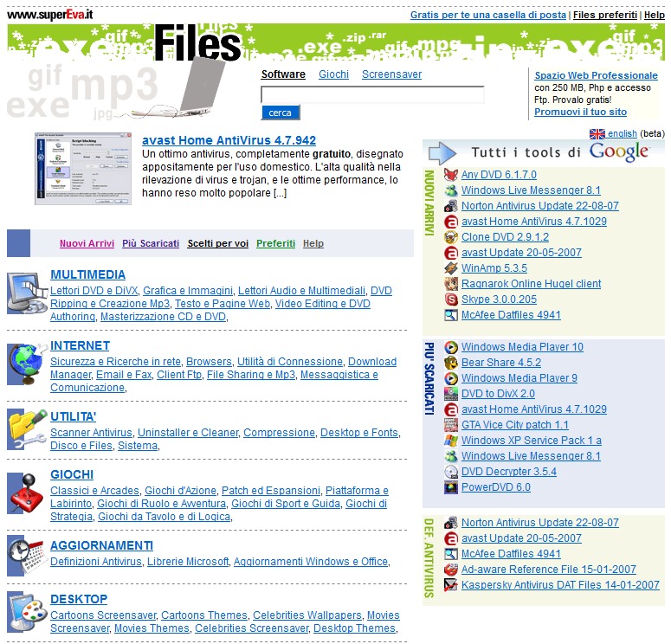
Task: Click the Clone DVD sheep icon
Action: pyautogui.click(x=450, y=237)
